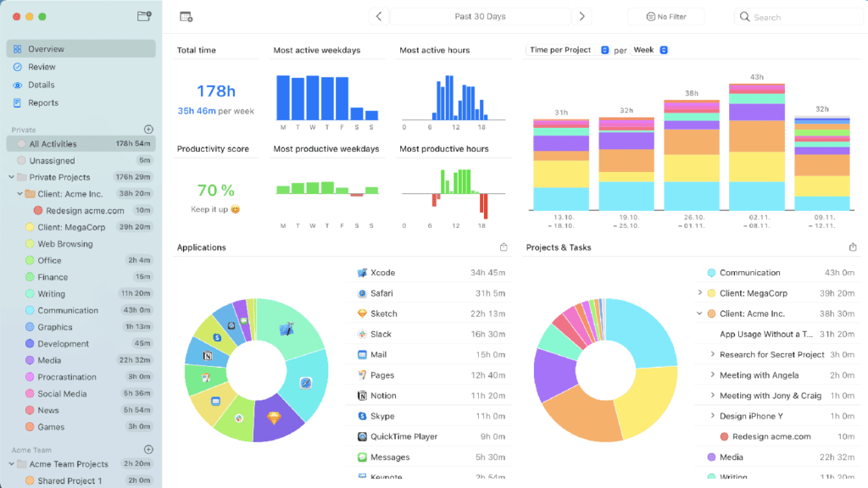This screenshot has height=488, width=868.
Task: Open the Week interval dropdown
Action: (650, 50)
